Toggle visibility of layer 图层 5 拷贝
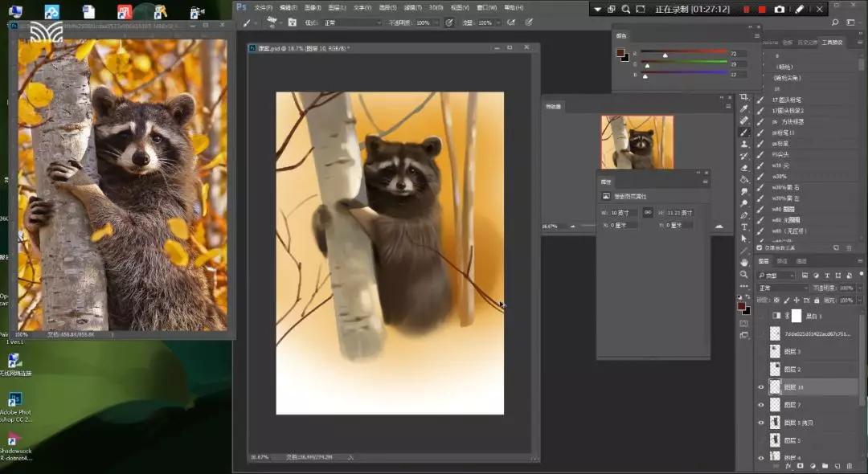 click(x=761, y=423)
